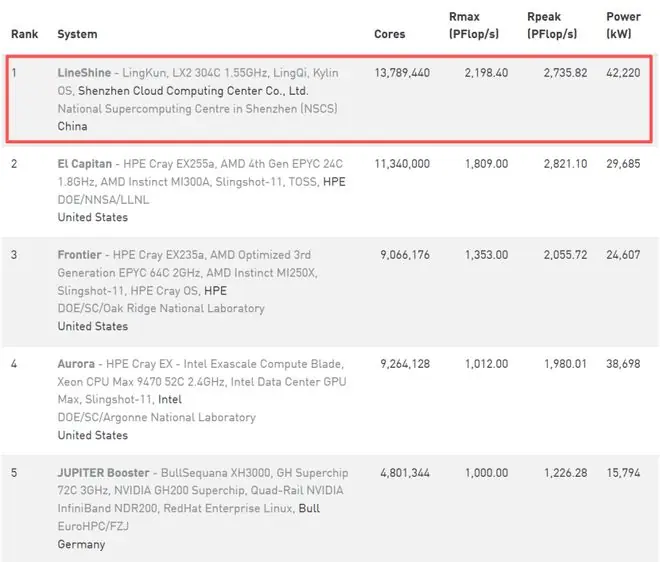
Task: Click the System column header
Action: pos(77,34)
